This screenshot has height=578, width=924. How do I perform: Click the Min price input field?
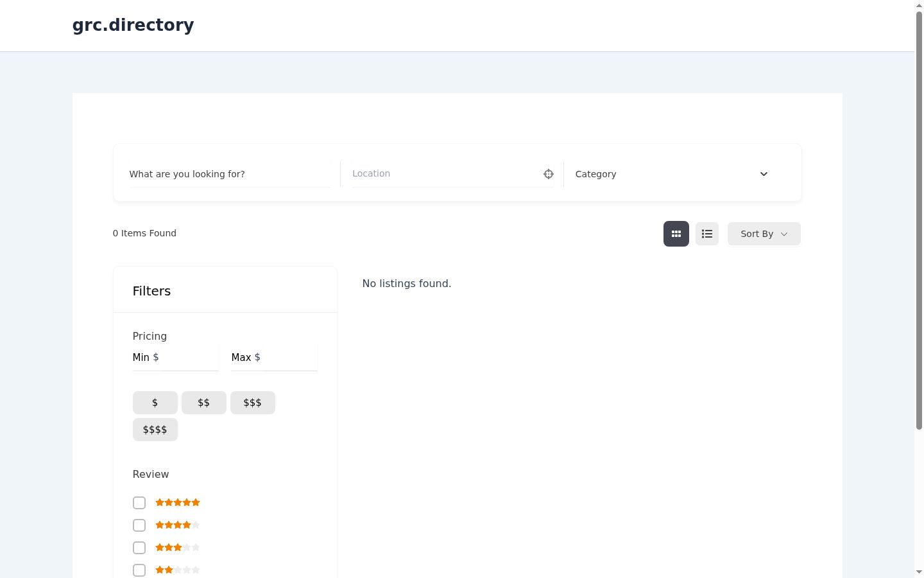point(189,358)
